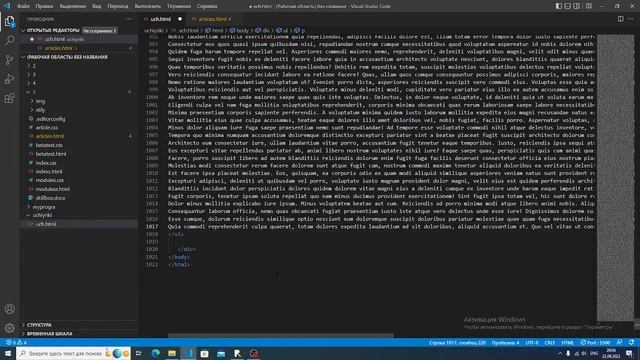Toggle bottom panel layout icon

coord(568,6)
